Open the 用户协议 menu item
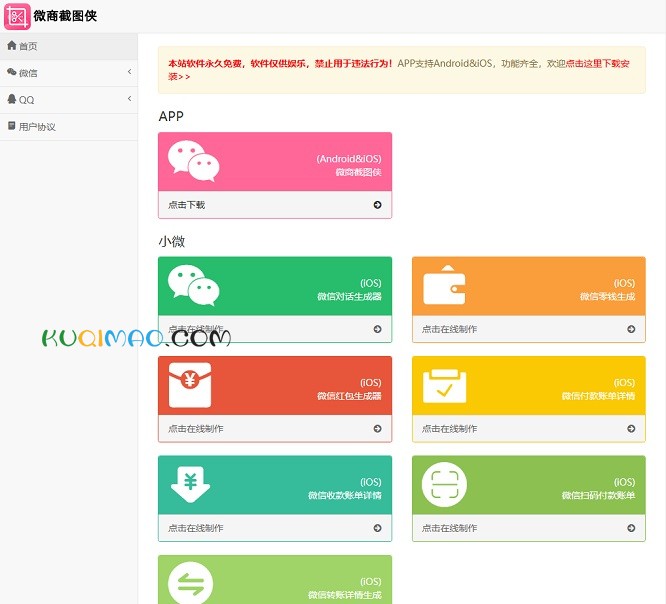The width and height of the screenshot is (666, 604). (x=69, y=127)
